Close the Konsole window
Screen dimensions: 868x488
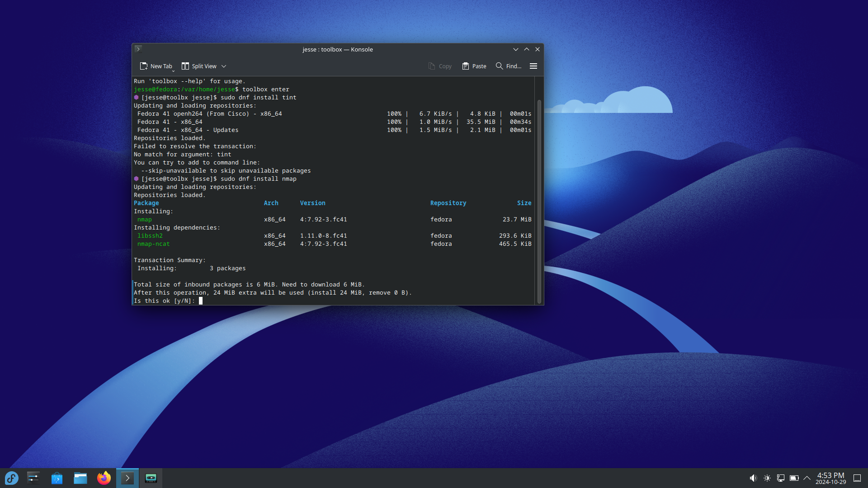pyautogui.click(x=538, y=49)
